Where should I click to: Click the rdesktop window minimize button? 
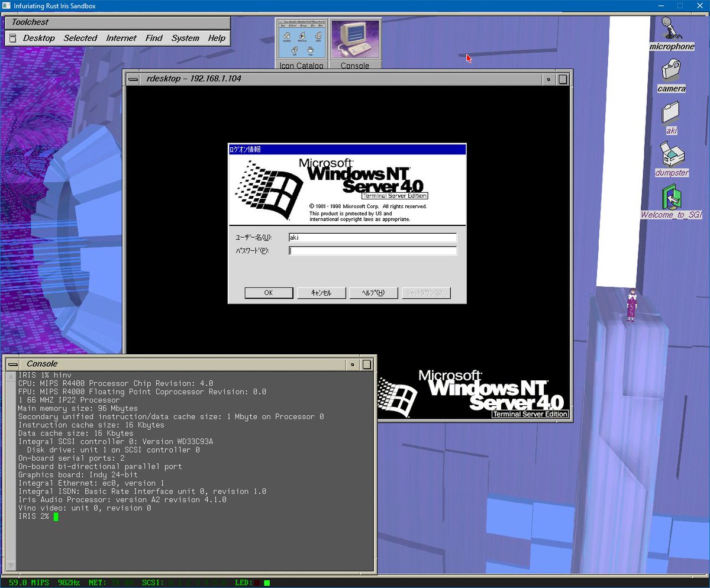(548, 79)
